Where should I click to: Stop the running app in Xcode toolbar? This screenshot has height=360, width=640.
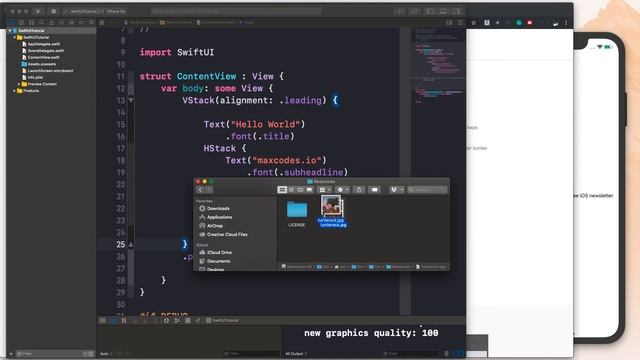click(53, 11)
